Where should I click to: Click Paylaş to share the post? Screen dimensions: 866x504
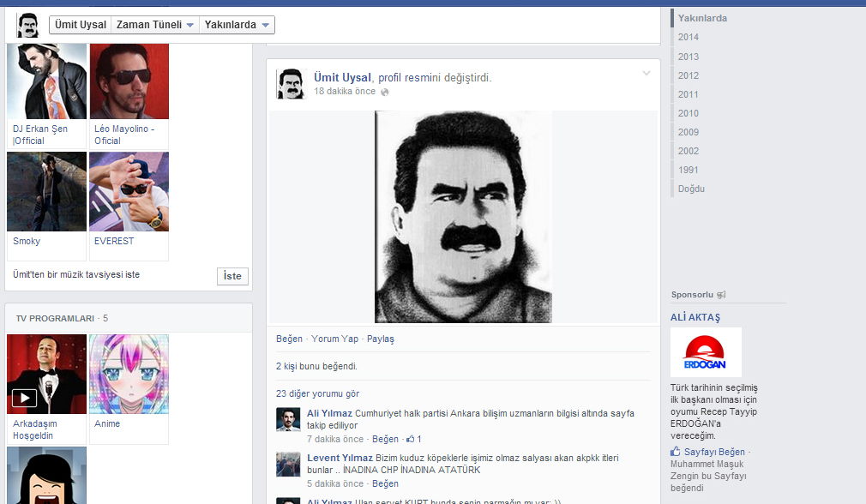[381, 339]
